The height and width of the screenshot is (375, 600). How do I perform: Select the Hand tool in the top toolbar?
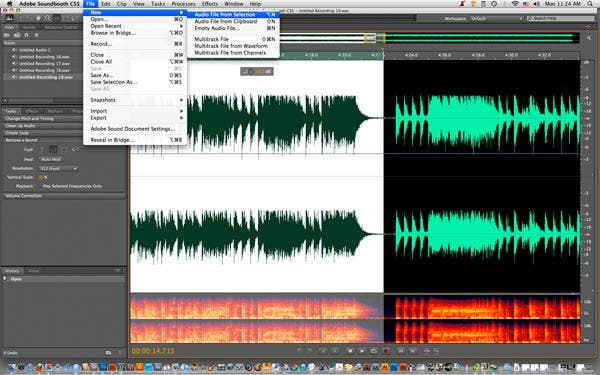coord(38,18)
